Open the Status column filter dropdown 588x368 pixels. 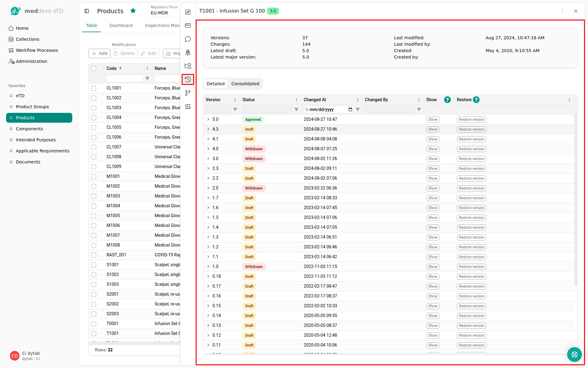pos(296,109)
